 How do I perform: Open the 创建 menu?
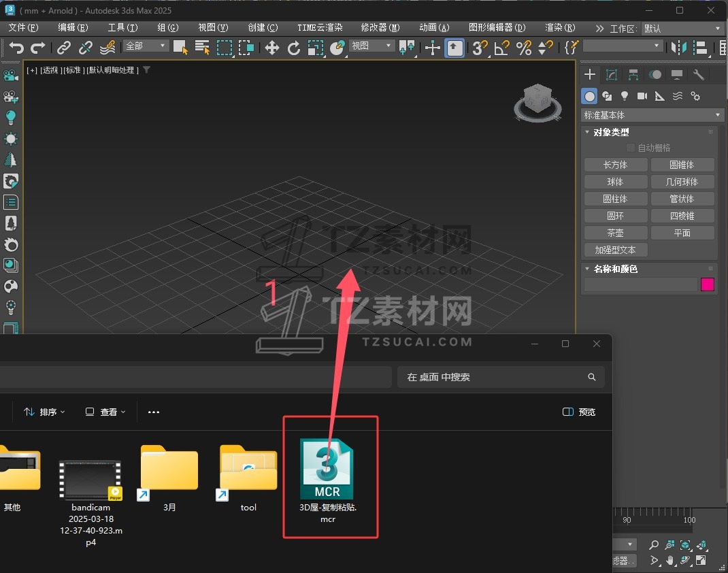tap(263, 28)
